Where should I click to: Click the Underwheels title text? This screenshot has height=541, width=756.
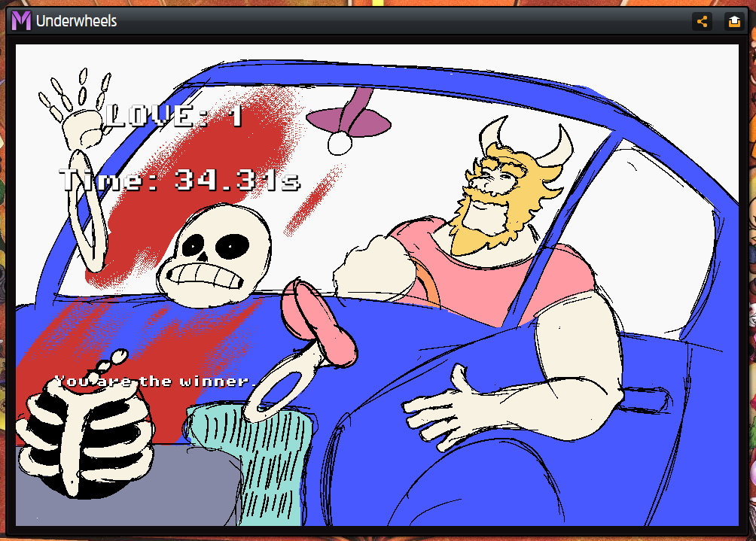(76, 21)
